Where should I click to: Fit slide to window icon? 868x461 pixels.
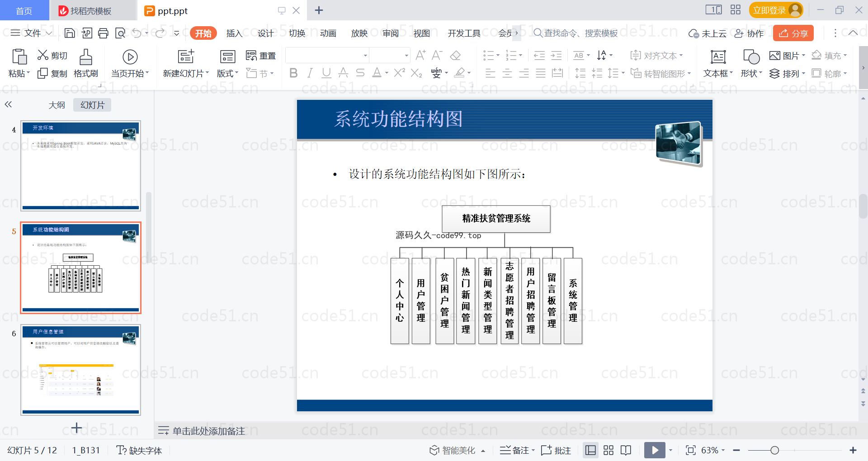point(690,450)
